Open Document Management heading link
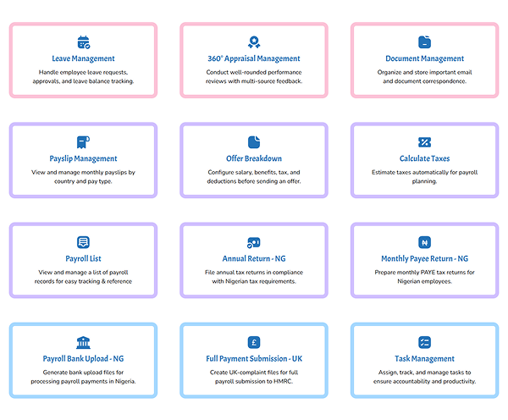Viewport: 508px width, 420px height. point(424,58)
